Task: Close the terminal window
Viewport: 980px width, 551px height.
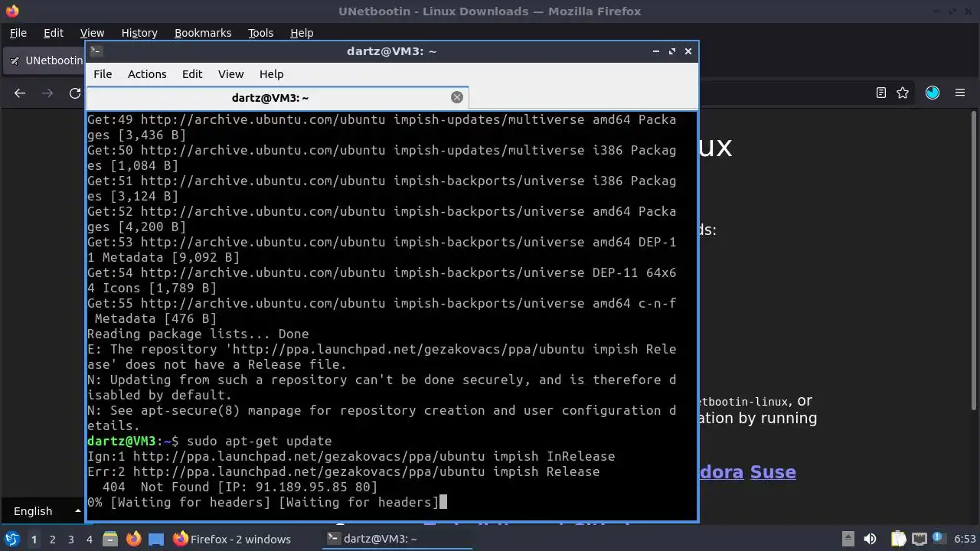Action: (x=688, y=51)
